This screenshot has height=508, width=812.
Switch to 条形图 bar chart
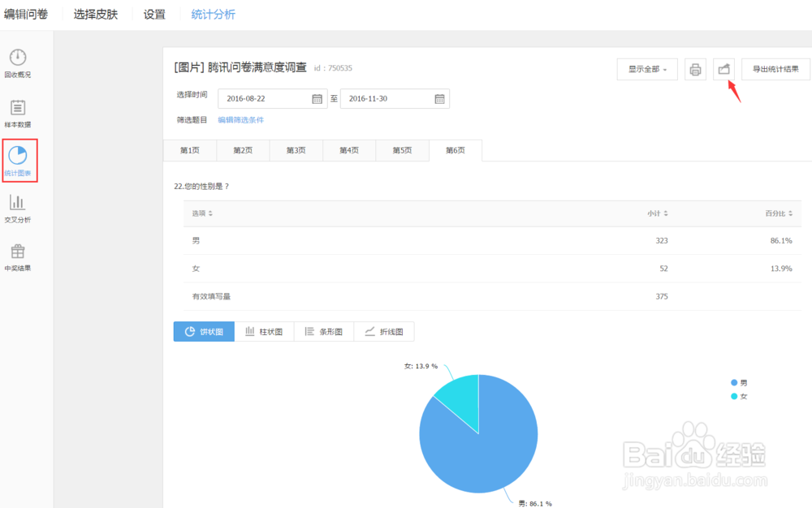pos(324,332)
